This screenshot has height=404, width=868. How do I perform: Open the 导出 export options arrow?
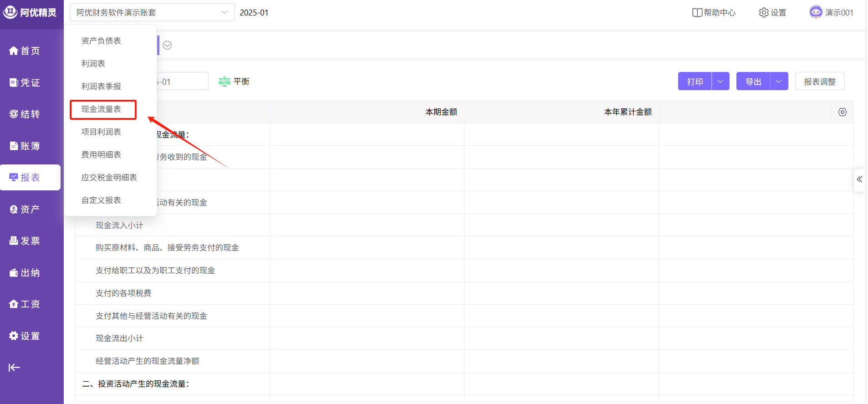coord(779,82)
